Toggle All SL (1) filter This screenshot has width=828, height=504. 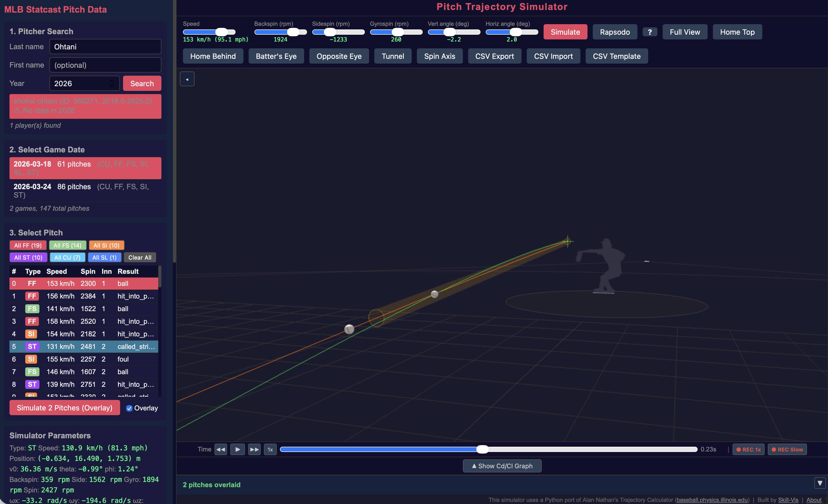105,257
